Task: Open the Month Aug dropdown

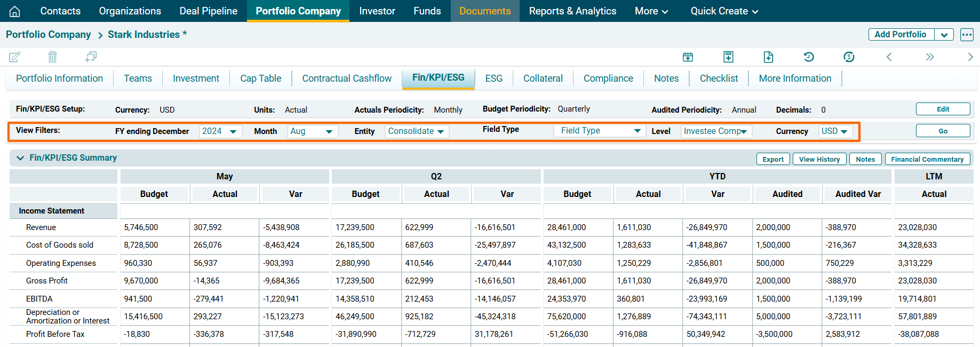Action: pyautogui.click(x=312, y=131)
